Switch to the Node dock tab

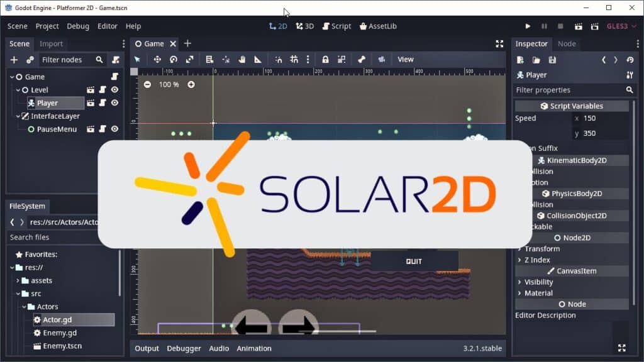coord(567,44)
